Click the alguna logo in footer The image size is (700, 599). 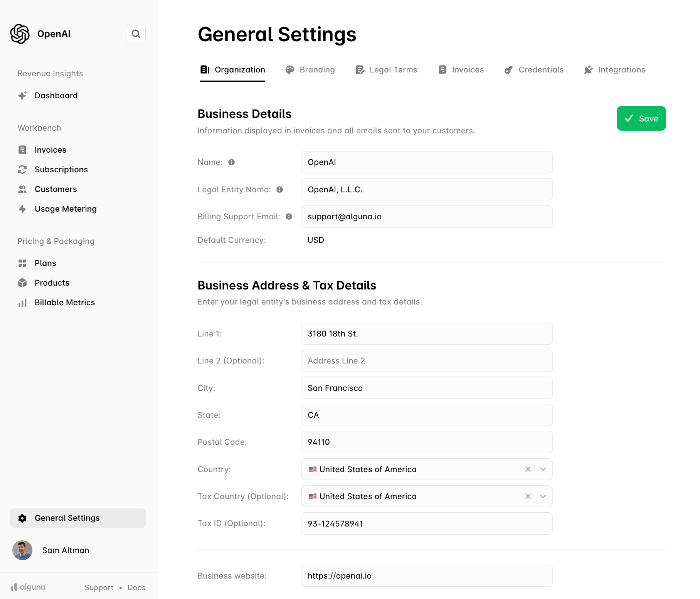click(x=28, y=587)
